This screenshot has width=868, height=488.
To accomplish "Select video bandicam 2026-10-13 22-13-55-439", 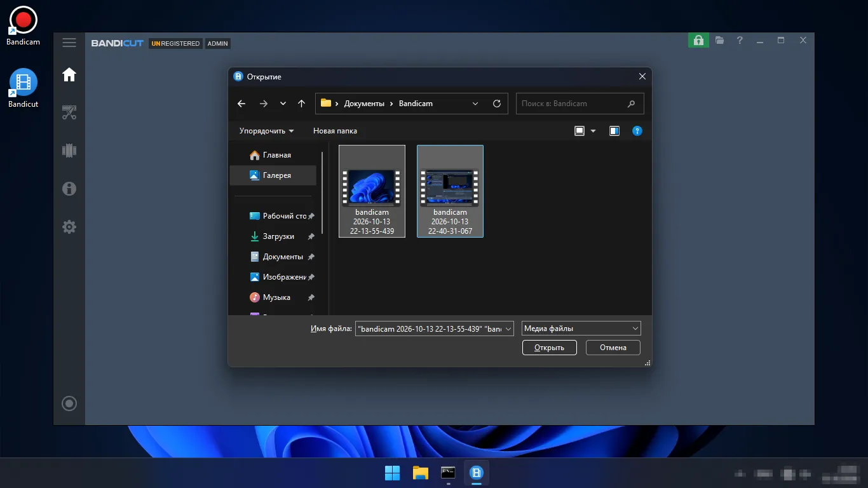I will [372, 191].
